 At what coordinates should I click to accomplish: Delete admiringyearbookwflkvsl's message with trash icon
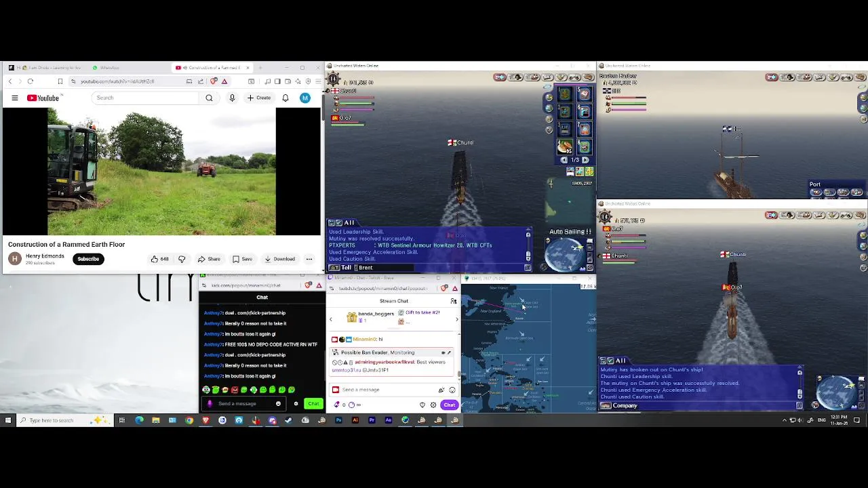(351, 363)
